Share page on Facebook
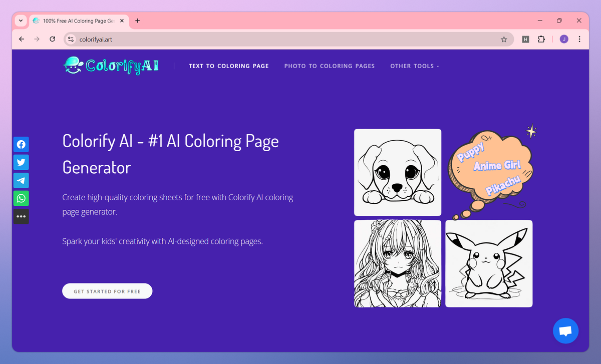The width and height of the screenshot is (601, 364). coord(21,144)
